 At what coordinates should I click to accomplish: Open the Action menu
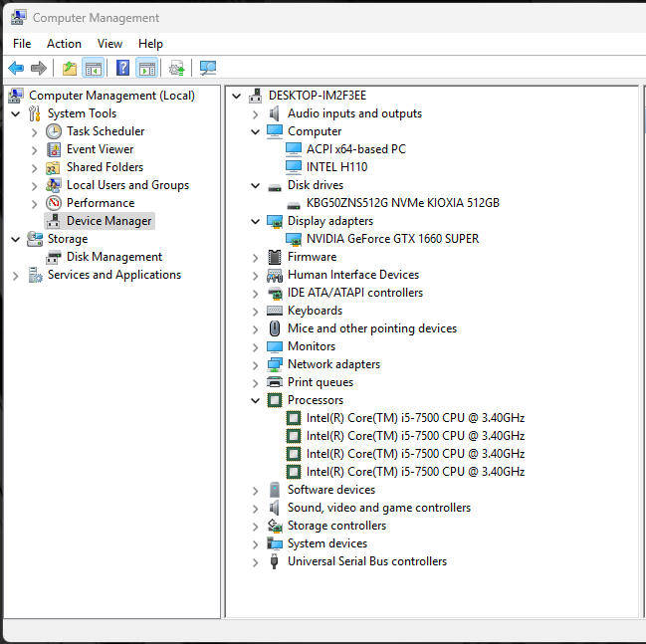(64, 44)
